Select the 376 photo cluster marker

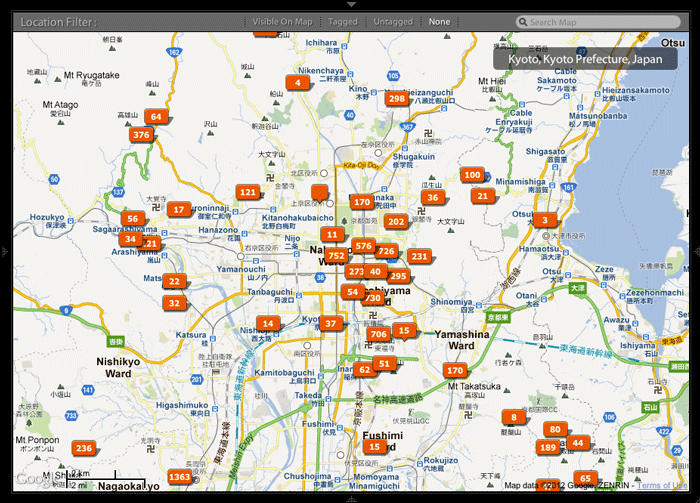tap(141, 135)
